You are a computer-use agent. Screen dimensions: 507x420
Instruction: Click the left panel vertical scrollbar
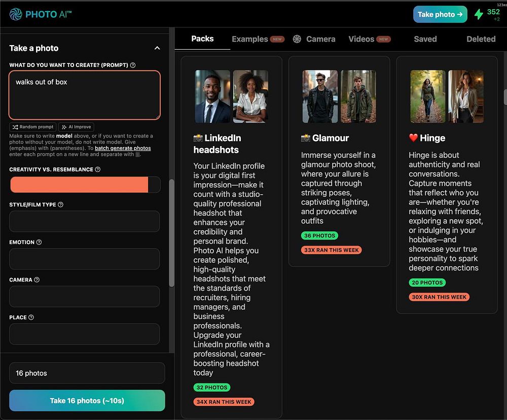pos(172,233)
